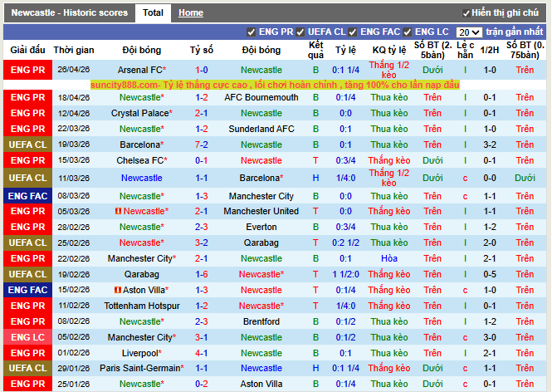This screenshot has width=552, height=392.
Task: Select odds 1 1/2:0 in Qarabag row
Action: tap(345, 274)
